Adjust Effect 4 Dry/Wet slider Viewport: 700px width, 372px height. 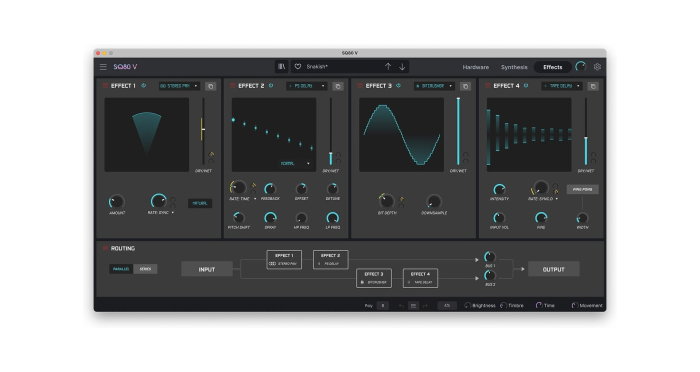tap(586, 132)
